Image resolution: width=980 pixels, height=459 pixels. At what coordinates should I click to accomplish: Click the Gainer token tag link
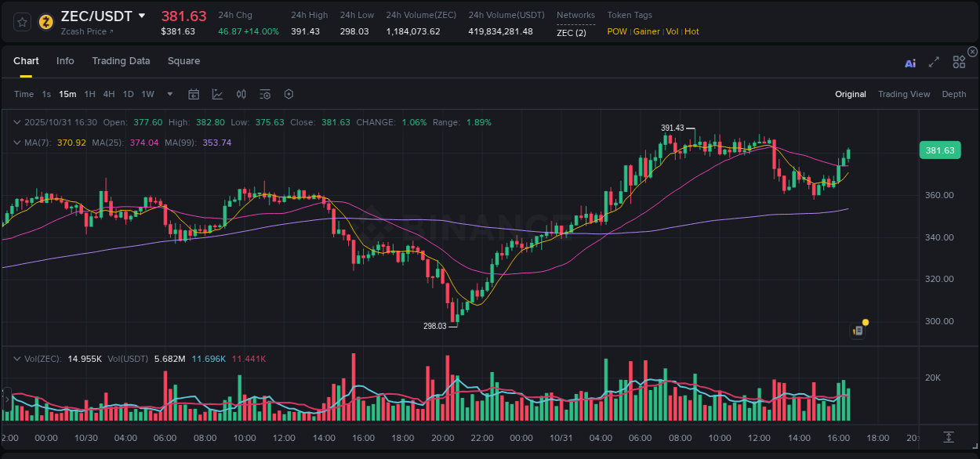pyautogui.click(x=646, y=31)
